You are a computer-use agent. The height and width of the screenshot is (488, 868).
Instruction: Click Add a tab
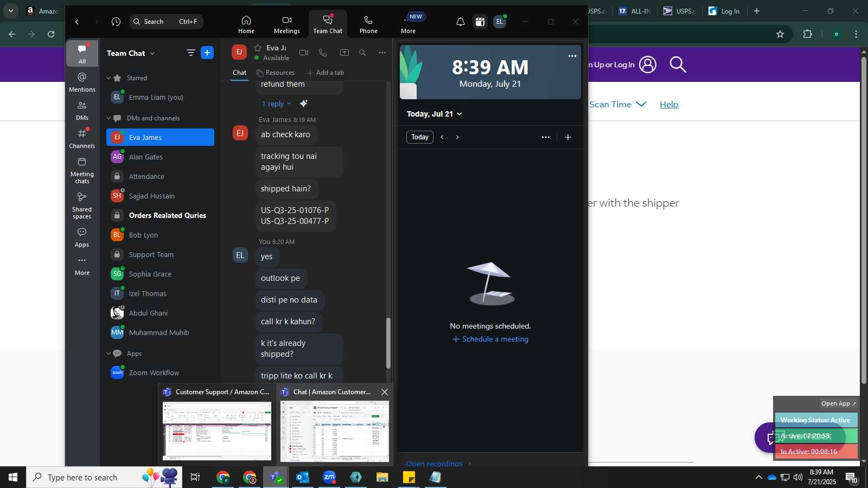(x=325, y=73)
